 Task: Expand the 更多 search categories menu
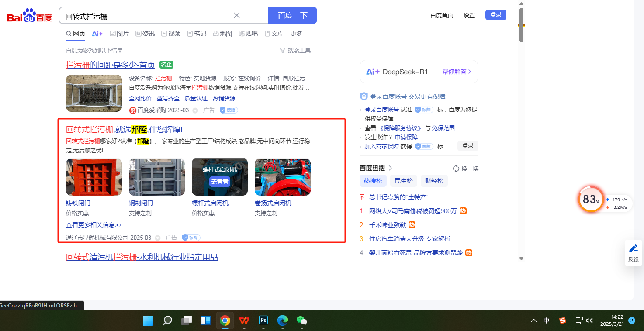(296, 34)
